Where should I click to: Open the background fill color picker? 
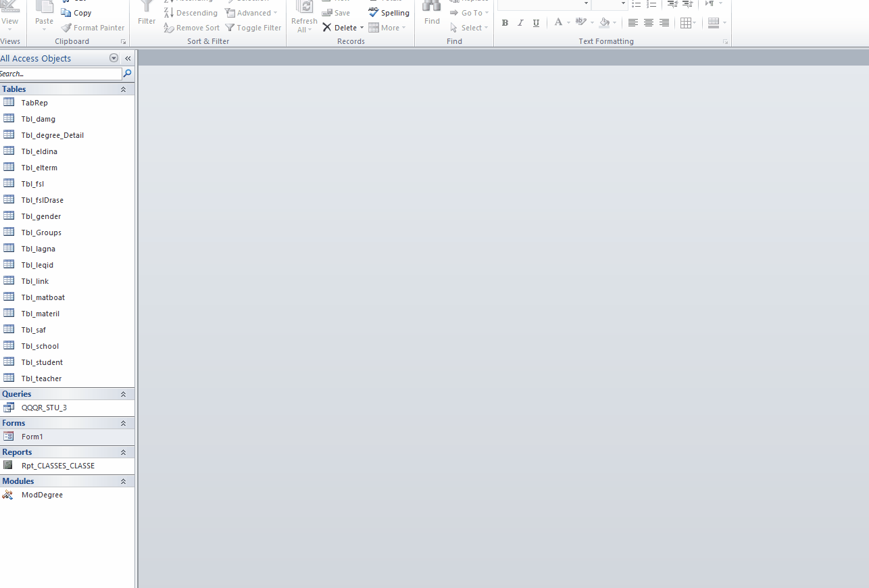coord(614,23)
